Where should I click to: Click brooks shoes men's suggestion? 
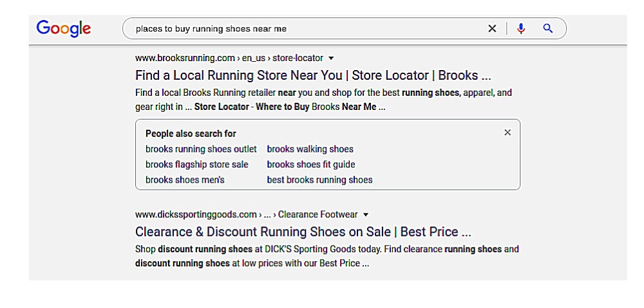point(185,180)
